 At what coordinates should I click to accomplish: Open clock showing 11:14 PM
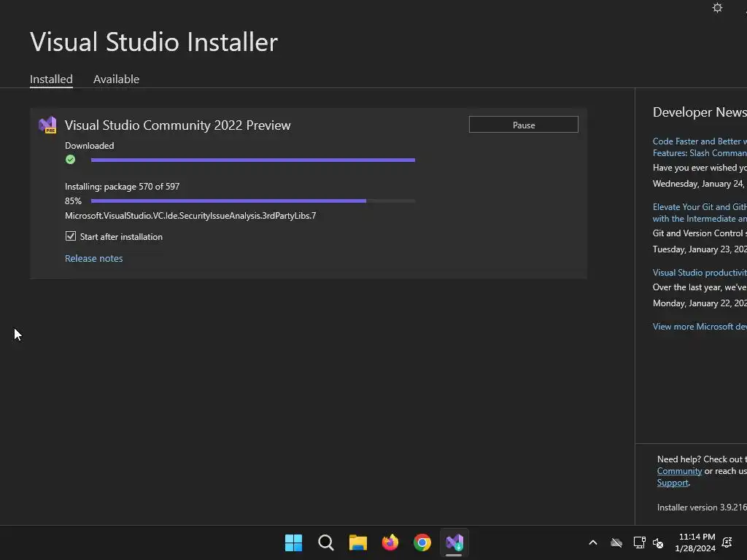tap(696, 542)
